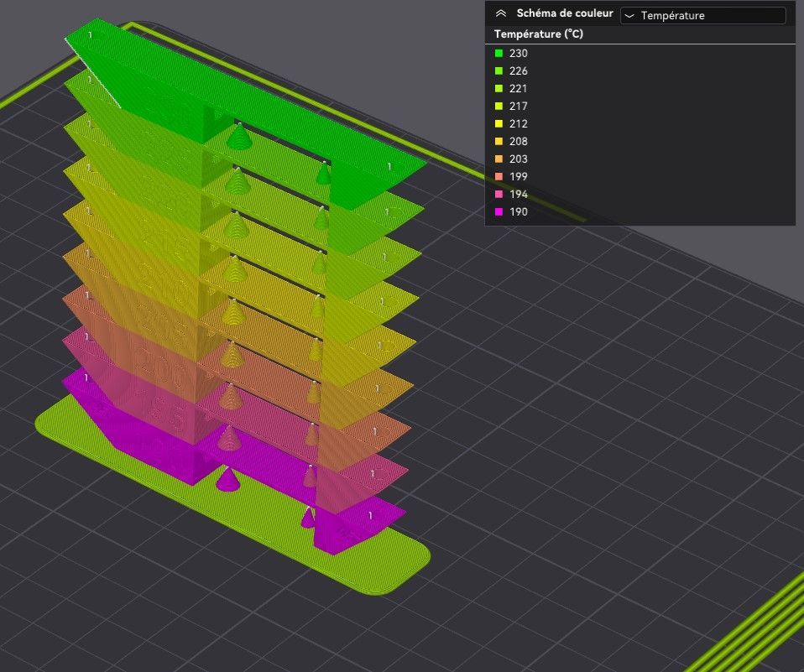Choose the 199 salmon color swatch

point(499,177)
